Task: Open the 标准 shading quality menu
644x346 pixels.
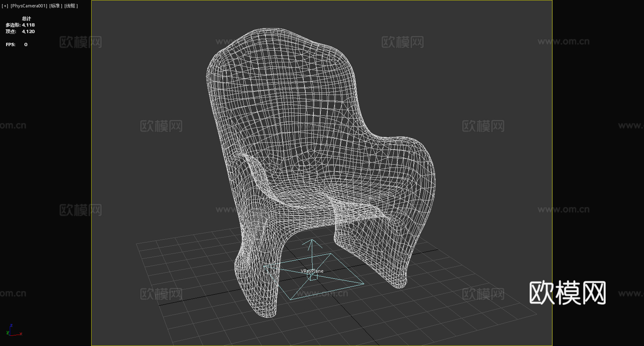Action: [x=56, y=6]
